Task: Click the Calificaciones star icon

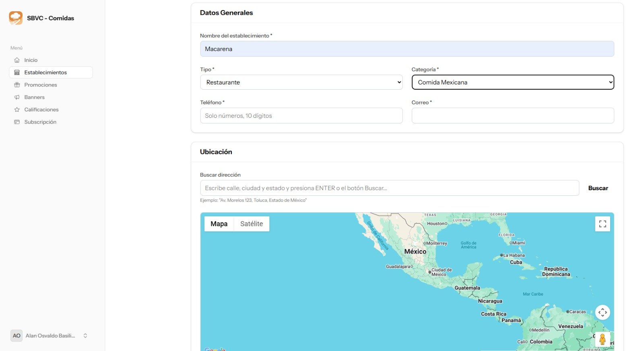Action: [x=17, y=110]
